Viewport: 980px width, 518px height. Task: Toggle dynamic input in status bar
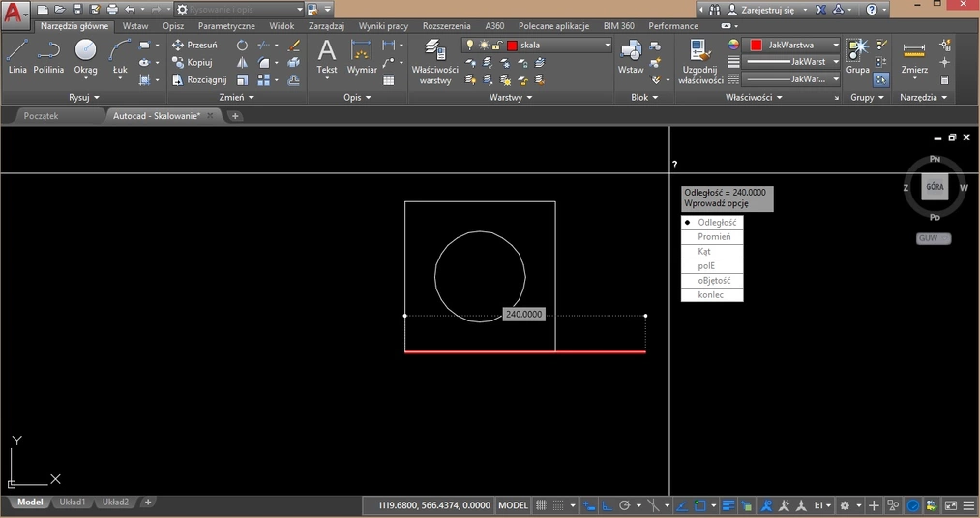pos(589,505)
